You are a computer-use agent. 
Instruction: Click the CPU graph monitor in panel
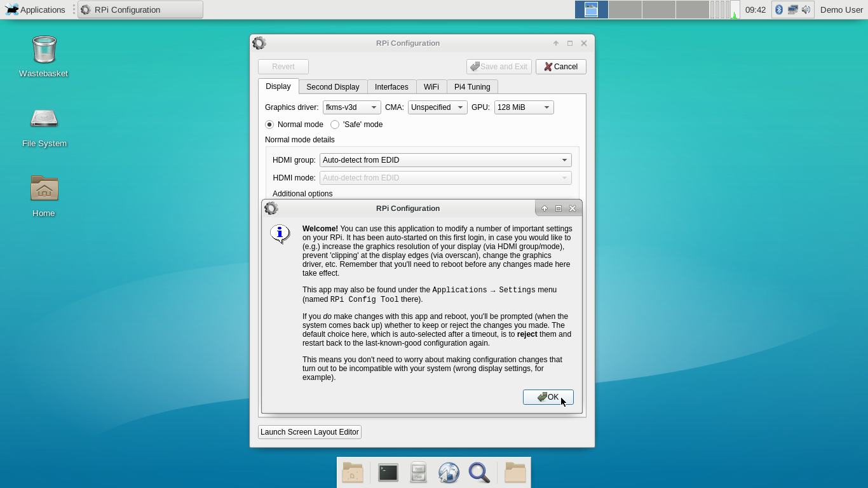tap(735, 10)
